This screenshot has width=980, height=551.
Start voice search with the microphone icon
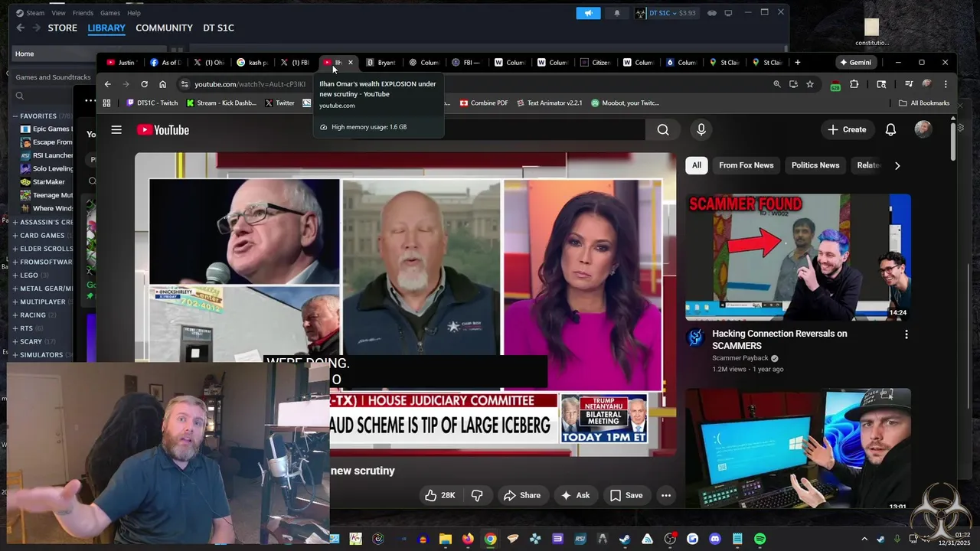coord(701,130)
